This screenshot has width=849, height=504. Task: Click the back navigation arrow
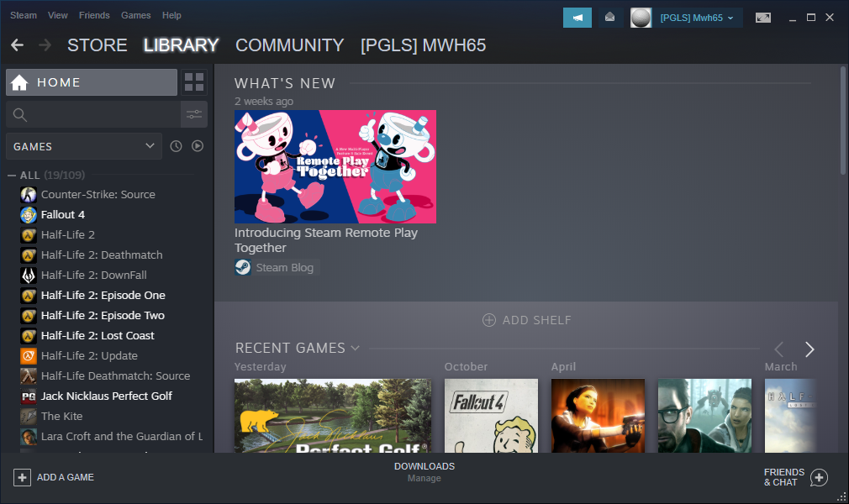pos(17,45)
